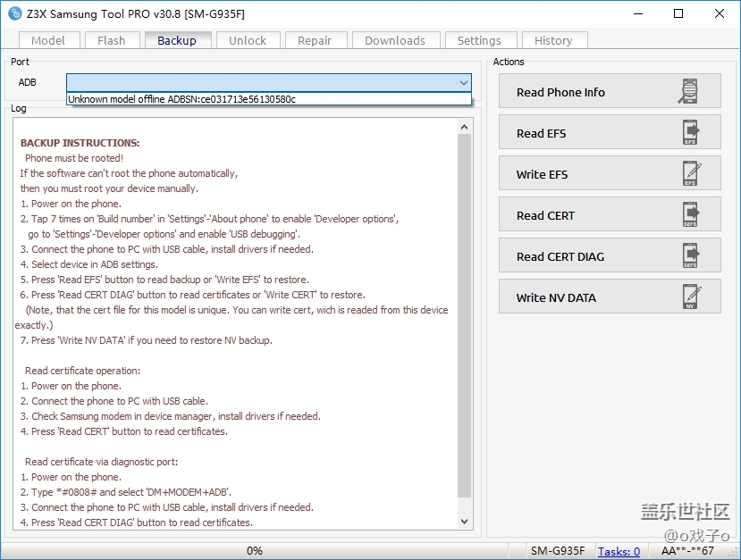Switch to the Downloads tab
Screen dimensions: 741x560
[x=395, y=40]
